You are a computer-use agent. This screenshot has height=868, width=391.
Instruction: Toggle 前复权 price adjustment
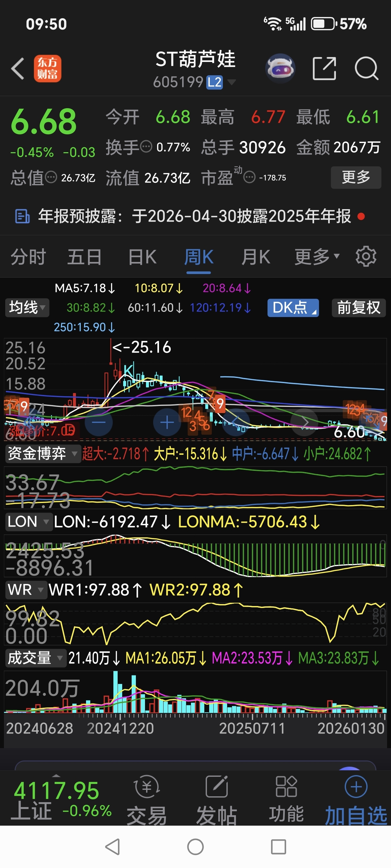click(x=359, y=308)
